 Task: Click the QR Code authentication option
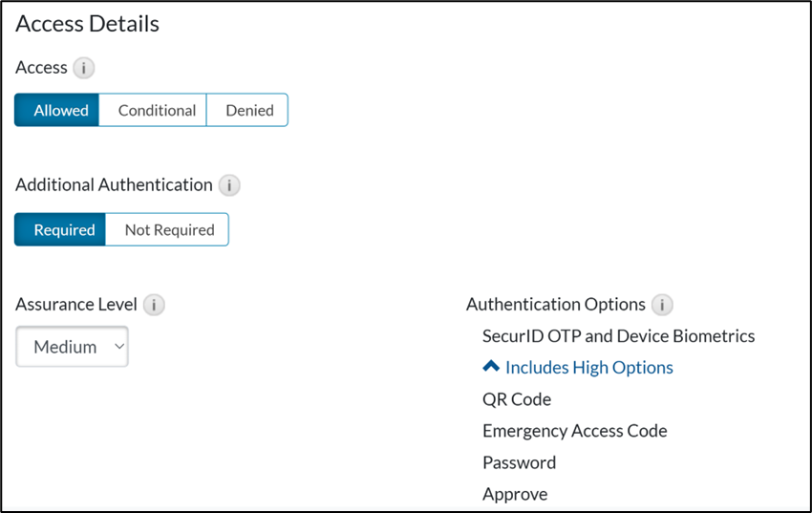pyautogui.click(x=517, y=399)
